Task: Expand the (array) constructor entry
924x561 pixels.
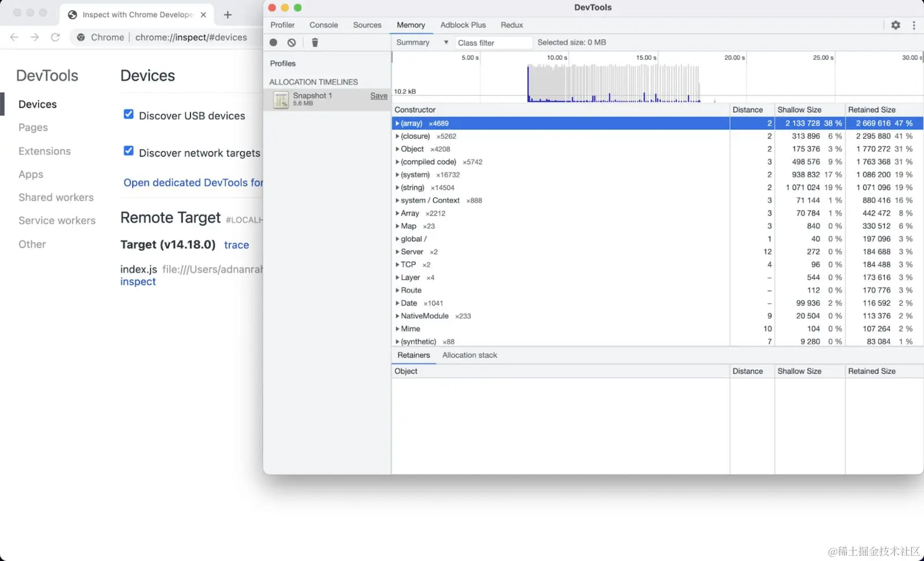Action: click(x=397, y=123)
